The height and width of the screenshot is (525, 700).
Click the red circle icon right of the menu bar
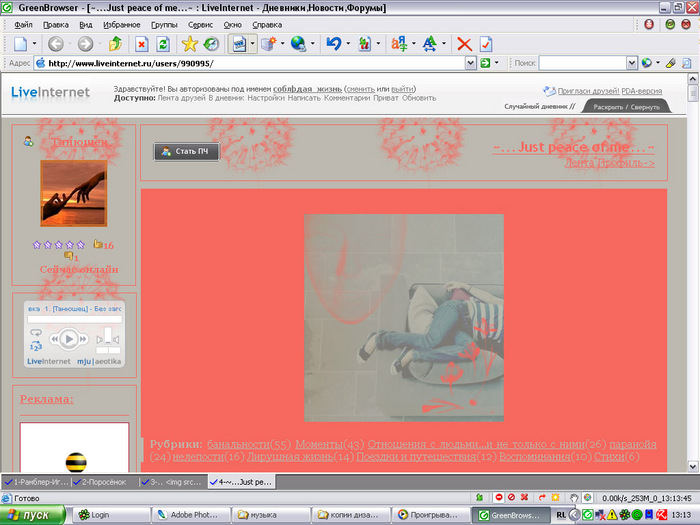click(649, 25)
